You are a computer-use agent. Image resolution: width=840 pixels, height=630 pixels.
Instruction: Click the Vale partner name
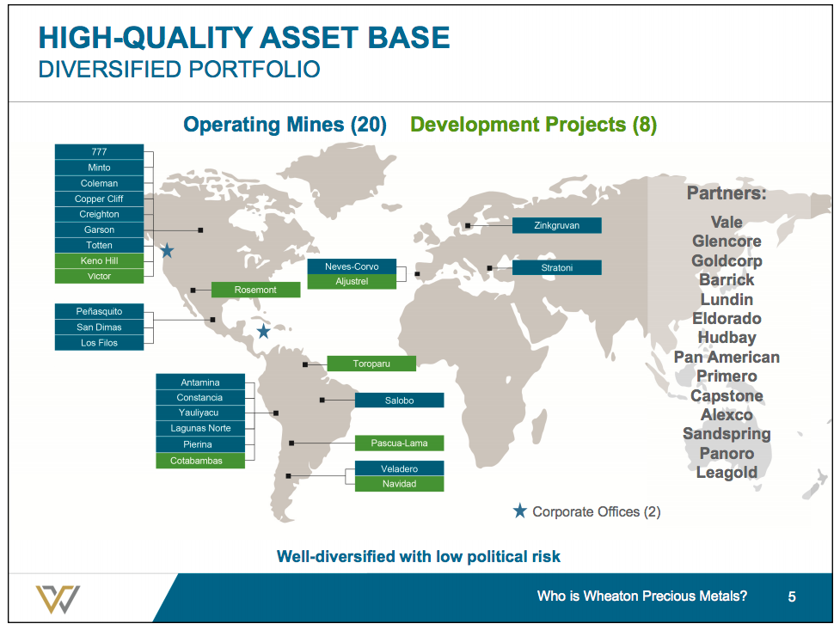727,222
